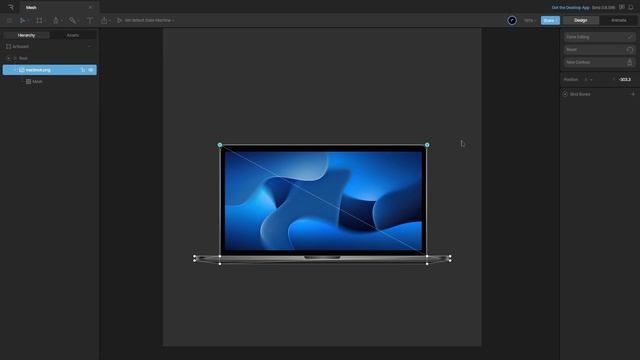Switch to Design mode tab
This screenshot has height=360, width=640.
click(581, 20)
